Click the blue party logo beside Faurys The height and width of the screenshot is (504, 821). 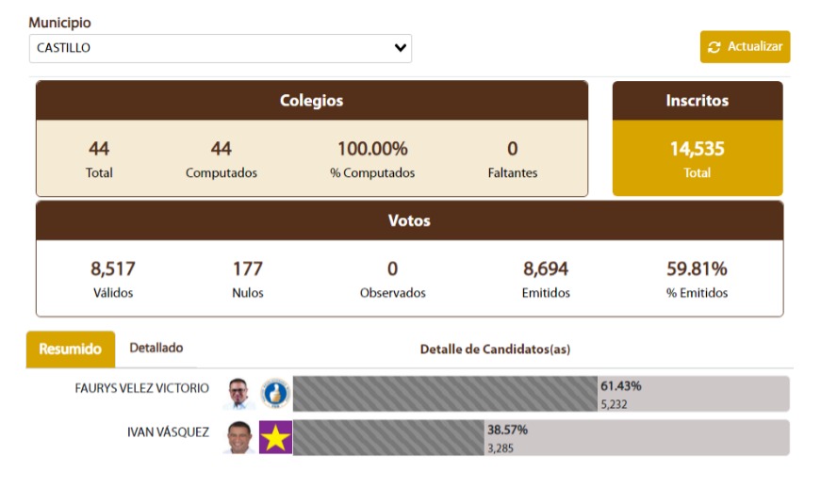click(275, 393)
